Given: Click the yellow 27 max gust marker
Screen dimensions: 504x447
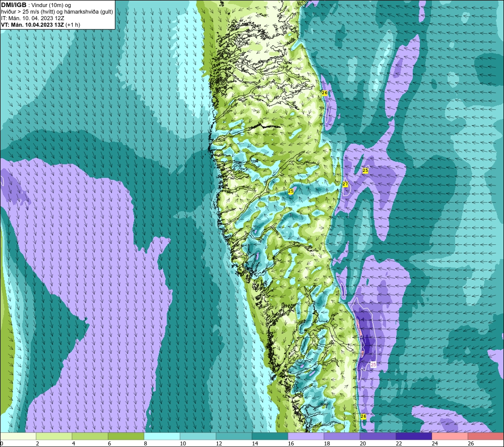Looking at the screenshot, I should click(345, 184).
